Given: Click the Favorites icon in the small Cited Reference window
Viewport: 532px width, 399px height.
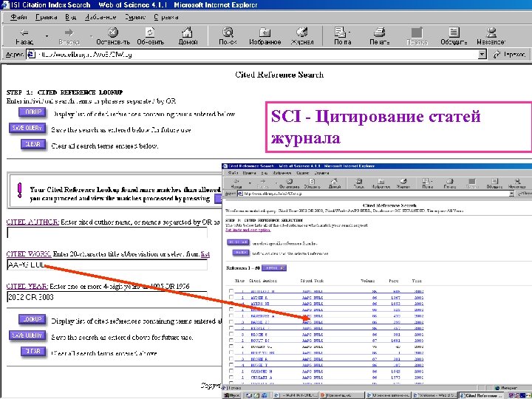Looking at the screenshot, I should (x=381, y=182).
